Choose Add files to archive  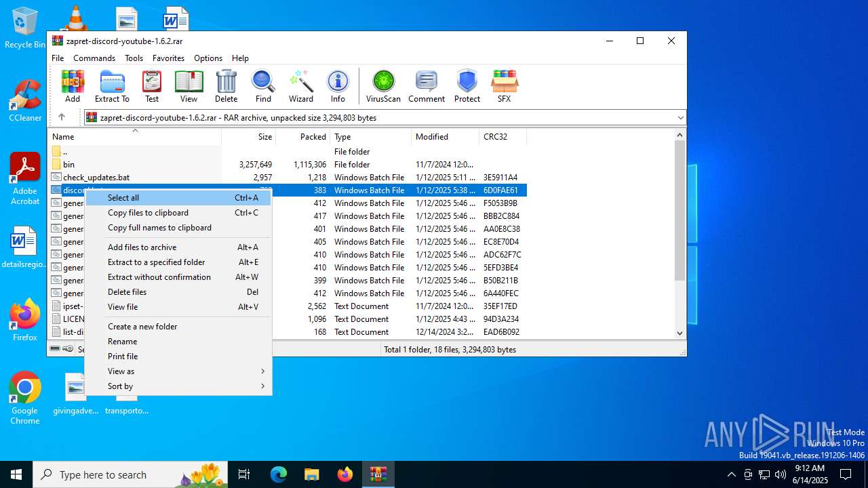tap(179, 247)
